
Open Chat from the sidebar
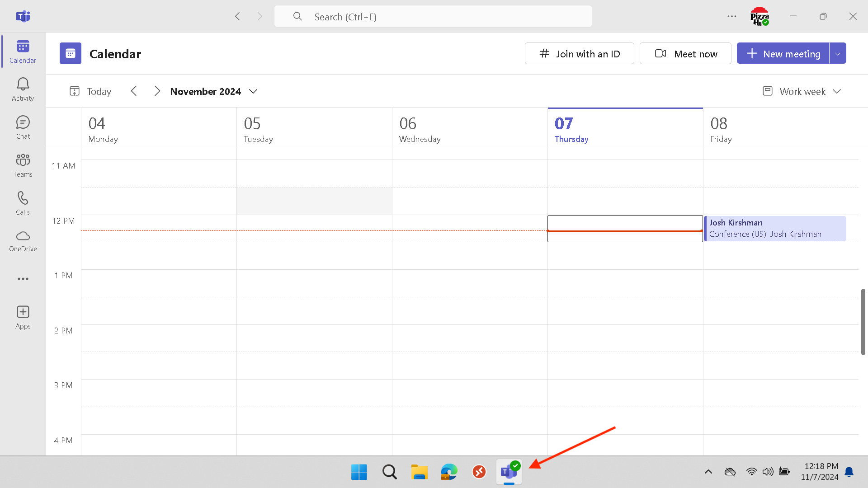23,127
